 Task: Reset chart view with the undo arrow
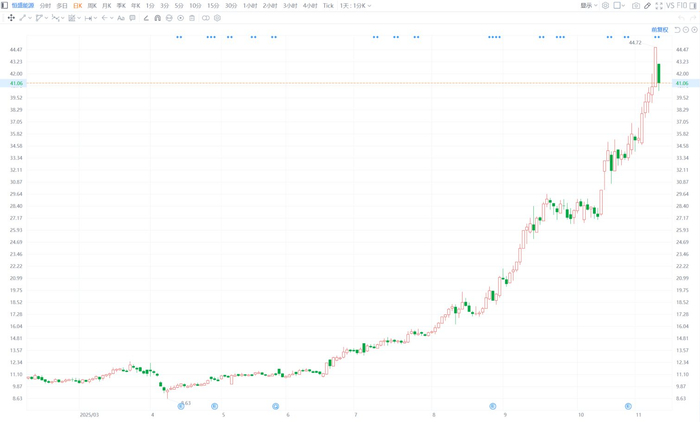click(x=677, y=29)
